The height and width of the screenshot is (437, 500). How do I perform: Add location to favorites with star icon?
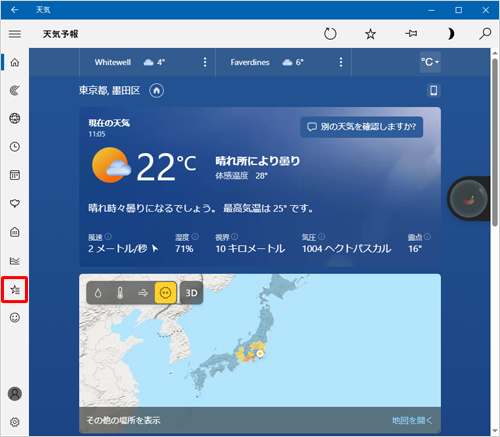pos(370,34)
